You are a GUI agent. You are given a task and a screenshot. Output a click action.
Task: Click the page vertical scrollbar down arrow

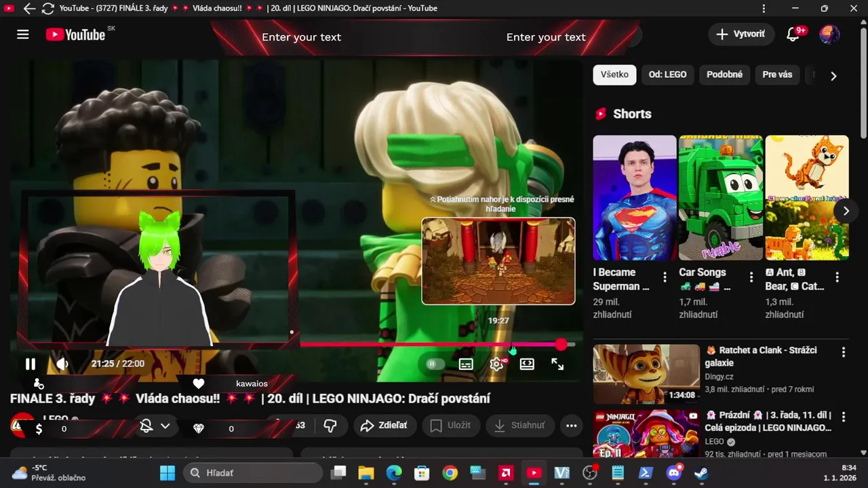(863, 452)
